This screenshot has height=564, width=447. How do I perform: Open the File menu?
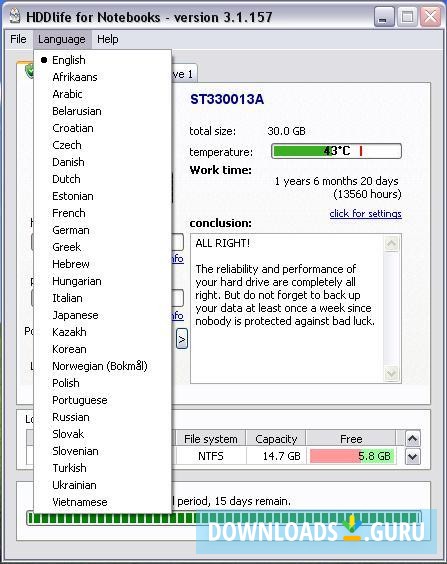(18, 39)
